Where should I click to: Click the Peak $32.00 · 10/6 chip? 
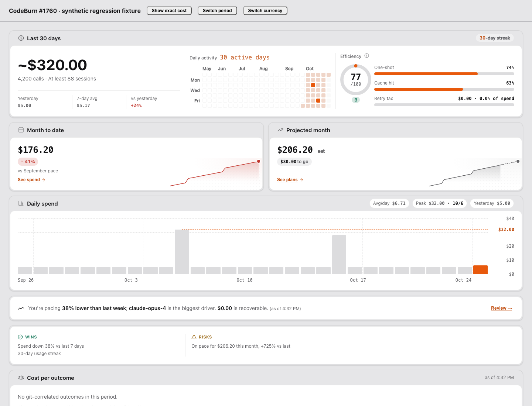pyautogui.click(x=440, y=203)
